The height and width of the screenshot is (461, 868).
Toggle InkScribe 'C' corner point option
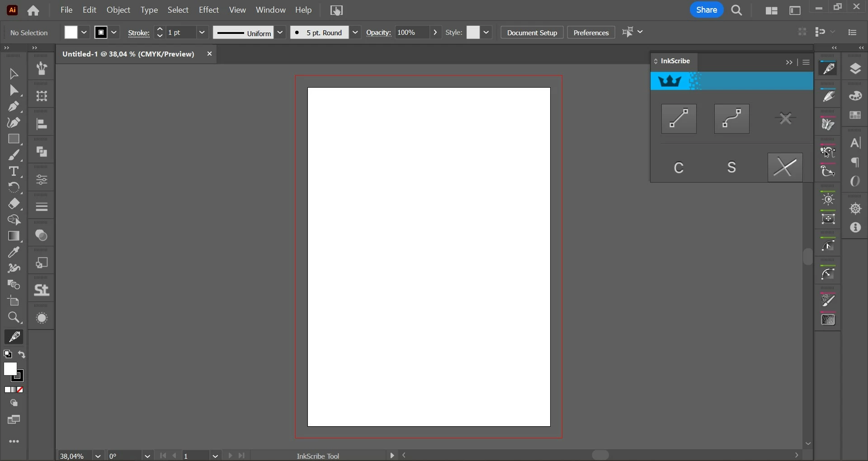[x=679, y=168]
